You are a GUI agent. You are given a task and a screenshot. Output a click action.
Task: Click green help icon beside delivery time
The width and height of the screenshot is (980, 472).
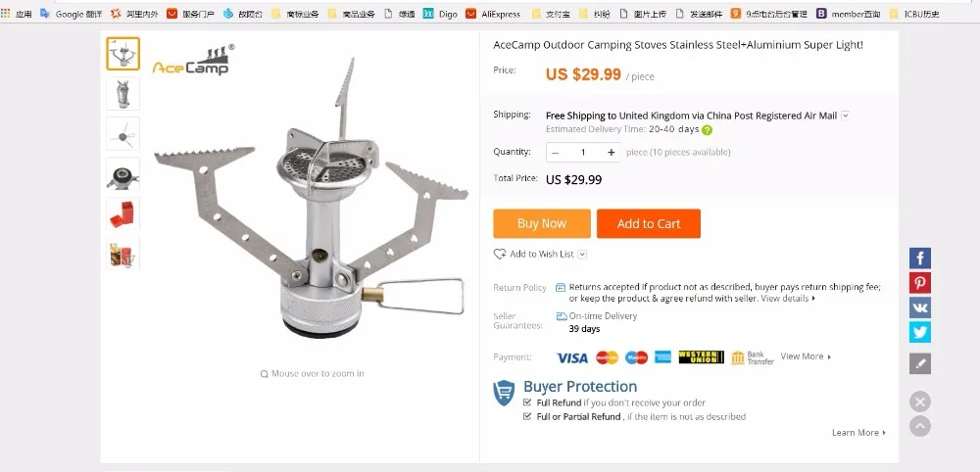pyautogui.click(x=707, y=130)
